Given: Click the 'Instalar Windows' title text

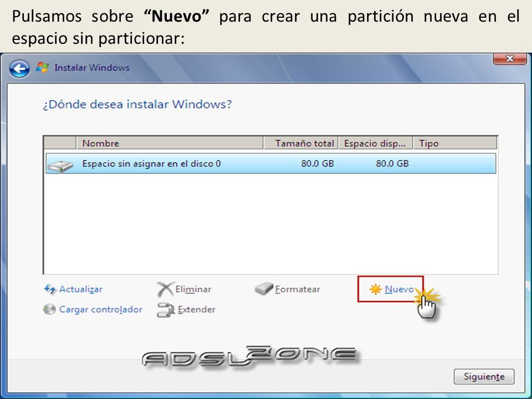Looking at the screenshot, I should (x=92, y=68).
